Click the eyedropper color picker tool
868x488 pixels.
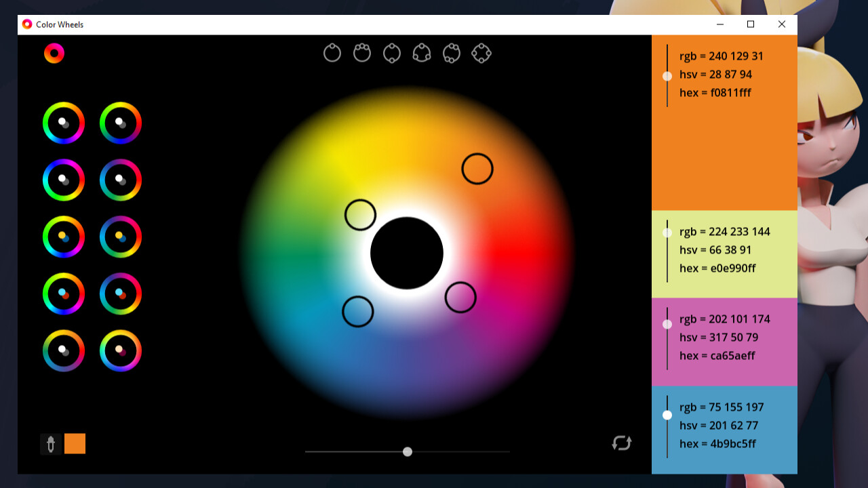point(50,444)
